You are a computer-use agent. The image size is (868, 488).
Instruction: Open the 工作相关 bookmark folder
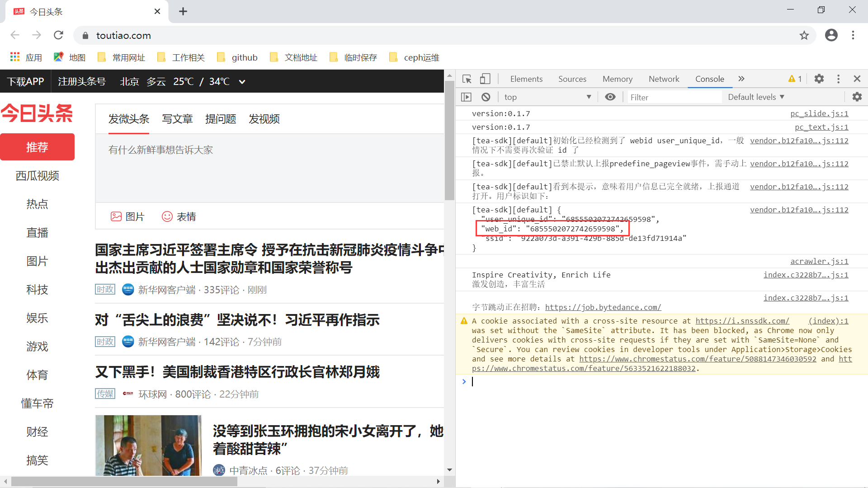click(181, 57)
